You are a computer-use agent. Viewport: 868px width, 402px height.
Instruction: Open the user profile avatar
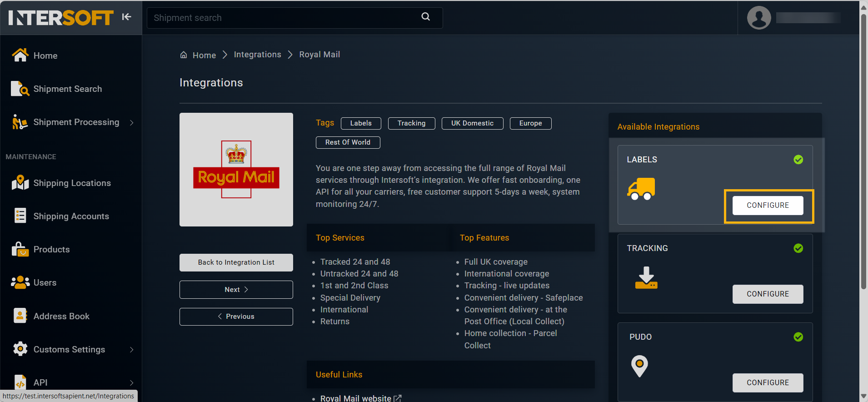click(x=759, y=18)
